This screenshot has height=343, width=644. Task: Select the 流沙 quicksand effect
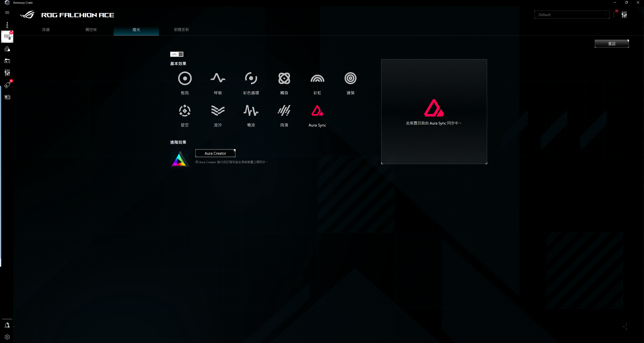pos(218,111)
